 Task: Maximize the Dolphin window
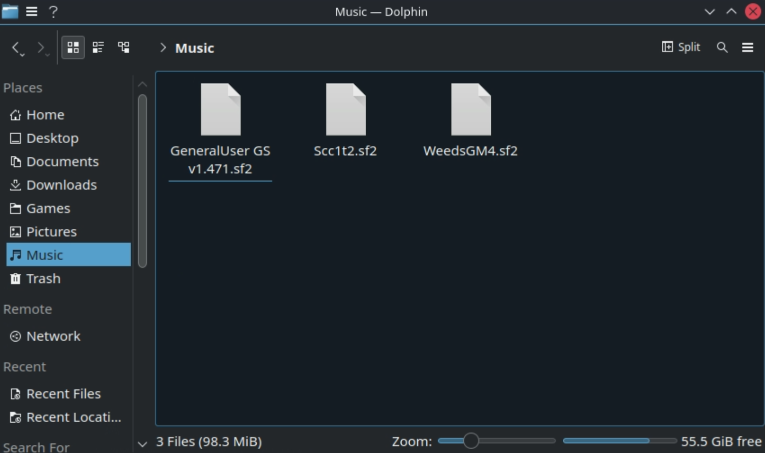pyautogui.click(x=731, y=11)
